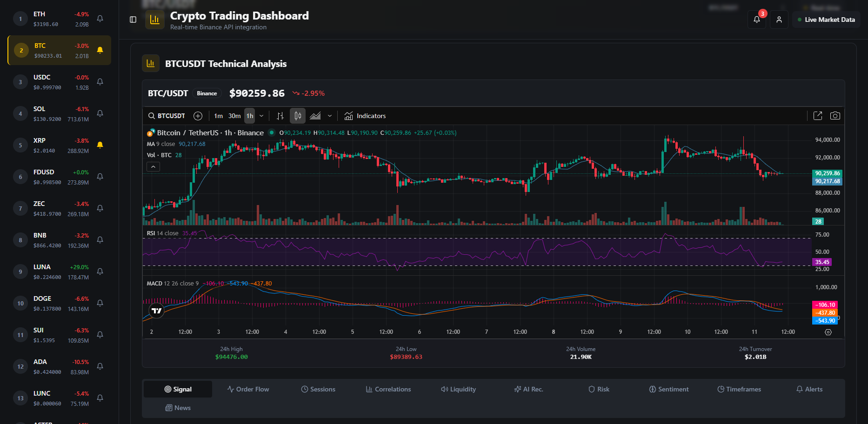
Task: Select the 30m timeframe
Action: 234,116
